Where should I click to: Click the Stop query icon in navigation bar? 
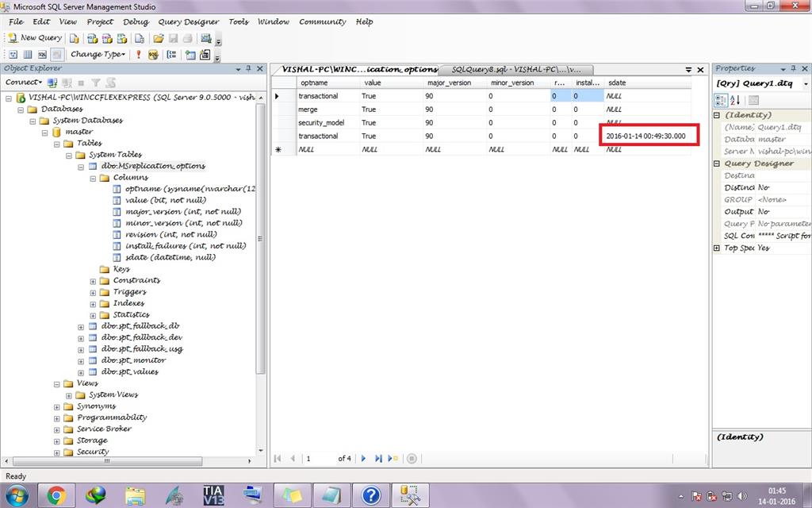412,458
